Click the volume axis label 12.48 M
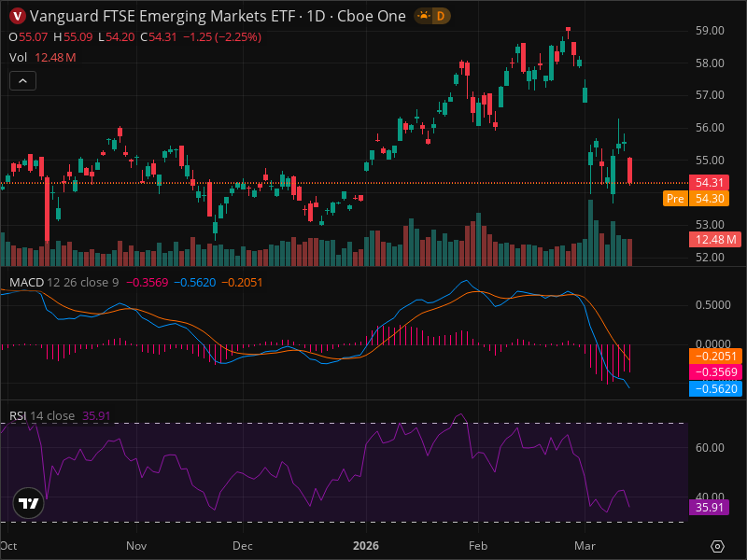This screenshot has height=560, width=747. tap(715, 240)
